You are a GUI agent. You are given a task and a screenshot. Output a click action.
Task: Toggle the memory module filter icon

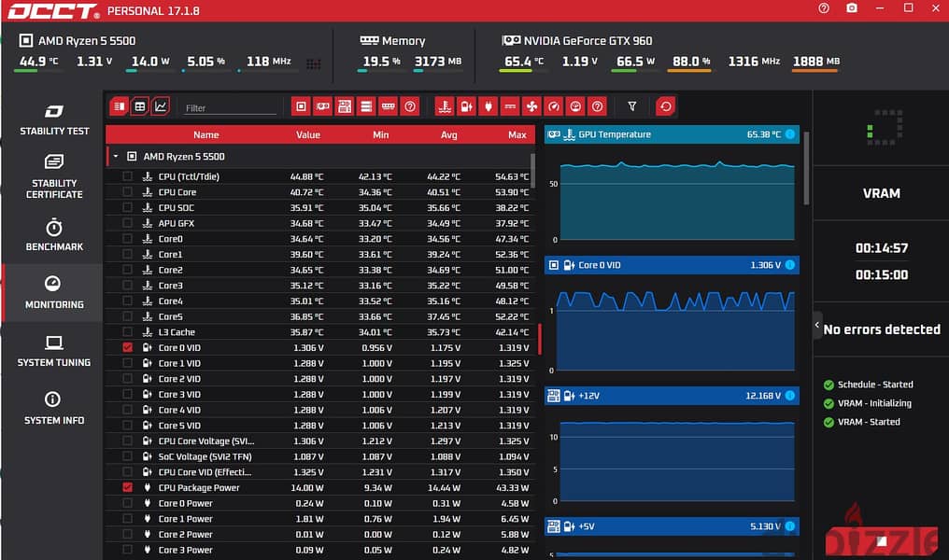[388, 106]
